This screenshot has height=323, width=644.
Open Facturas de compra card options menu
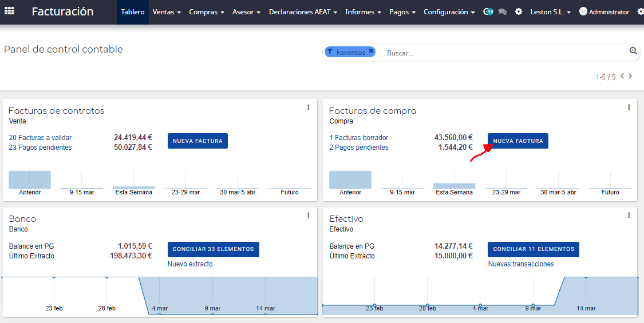(x=629, y=107)
